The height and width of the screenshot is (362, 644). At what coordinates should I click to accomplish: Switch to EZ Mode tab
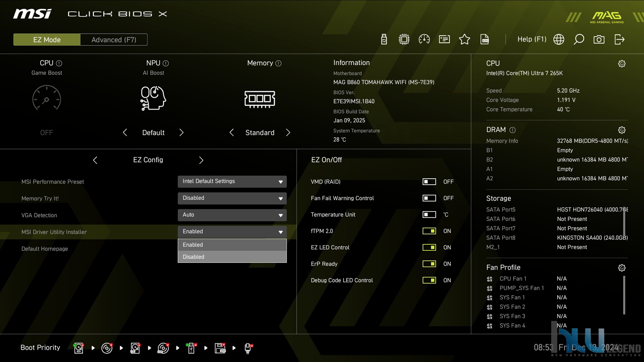point(47,40)
